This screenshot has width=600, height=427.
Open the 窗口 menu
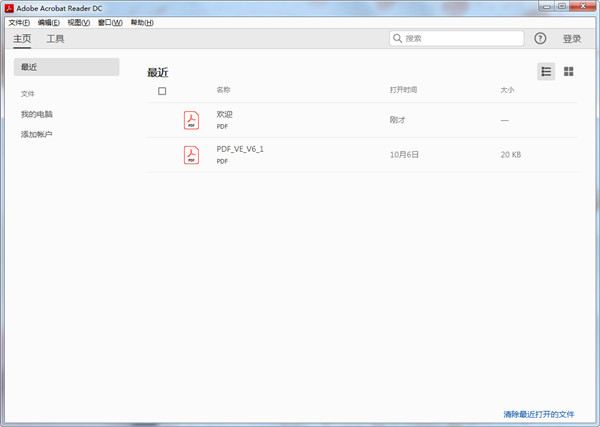(x=110, y=22)
